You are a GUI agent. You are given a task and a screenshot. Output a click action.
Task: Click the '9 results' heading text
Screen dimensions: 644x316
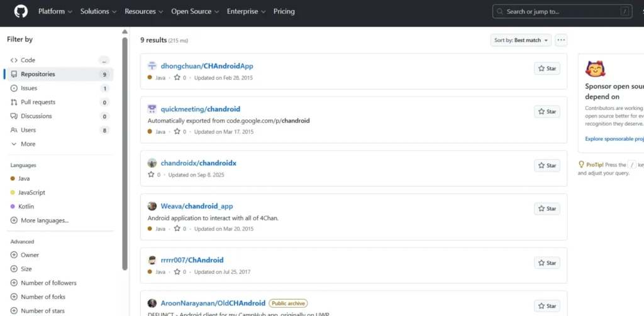(153, 40)
